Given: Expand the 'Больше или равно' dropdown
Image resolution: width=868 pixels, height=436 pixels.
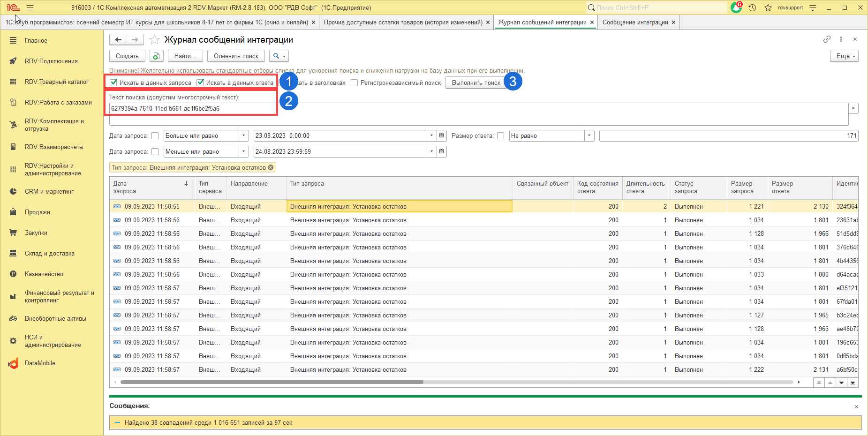Looking at the screenshot, I should pos(244,136).
